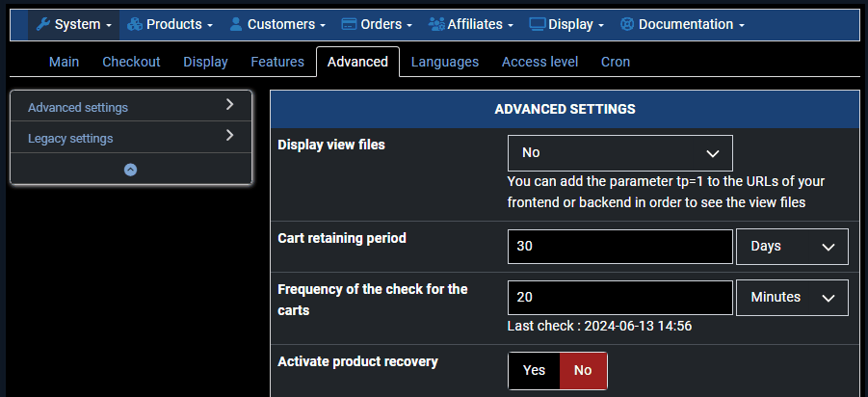Viewport: 868px width, 397px height.
Task: Open the Days unit dropdown
Action: point(792,247)
